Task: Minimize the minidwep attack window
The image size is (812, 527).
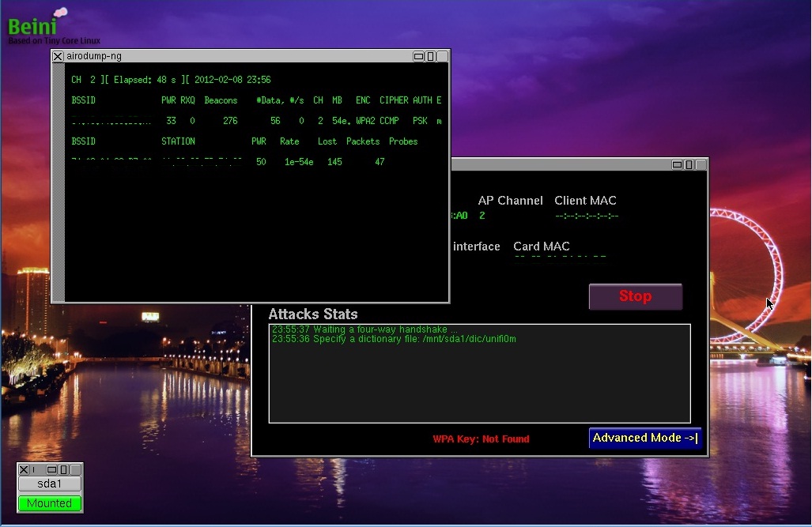Action: tap(677, 164)
